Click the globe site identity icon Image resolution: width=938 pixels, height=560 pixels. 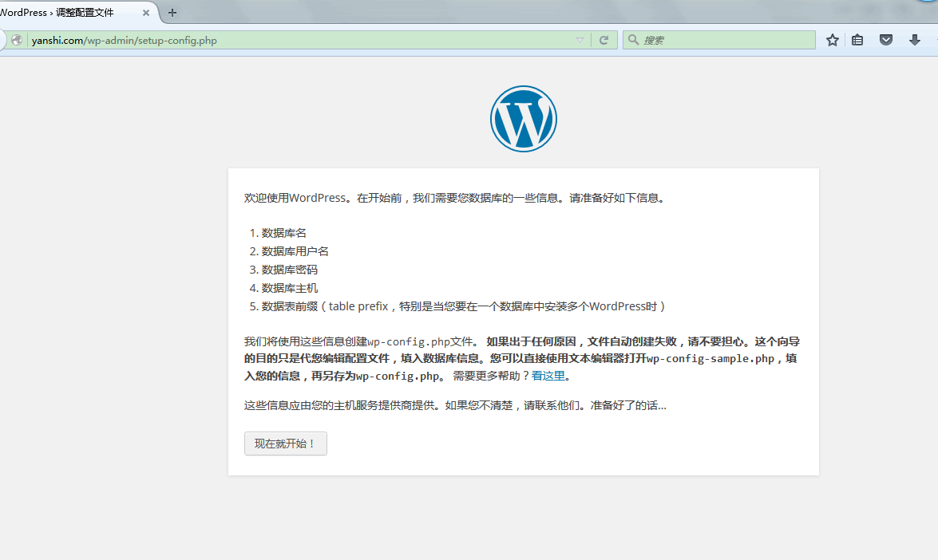tap(16, 39)
